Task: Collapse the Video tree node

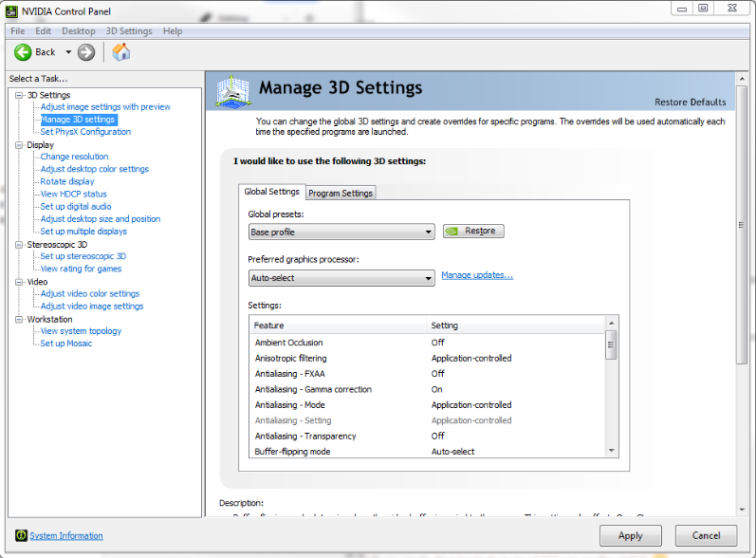Action: (x=19, y=282)
